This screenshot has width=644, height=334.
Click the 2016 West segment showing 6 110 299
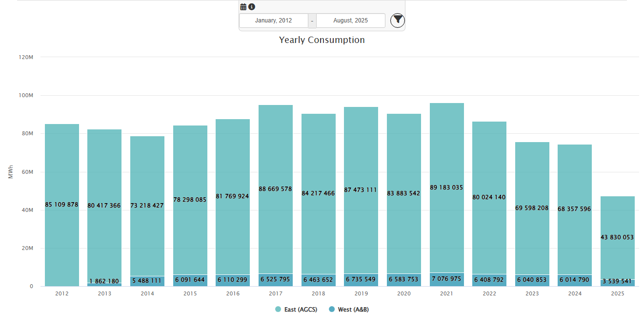click(x=233, y=280)
